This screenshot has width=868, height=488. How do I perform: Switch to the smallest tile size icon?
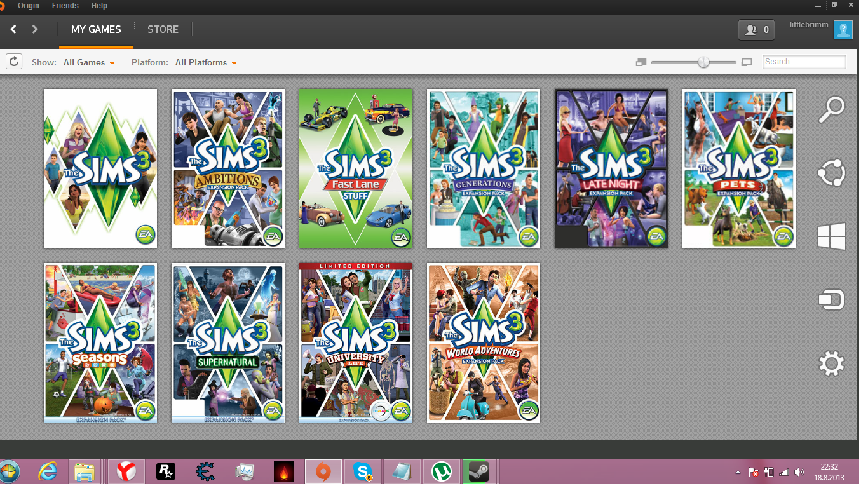coord(641,62)
